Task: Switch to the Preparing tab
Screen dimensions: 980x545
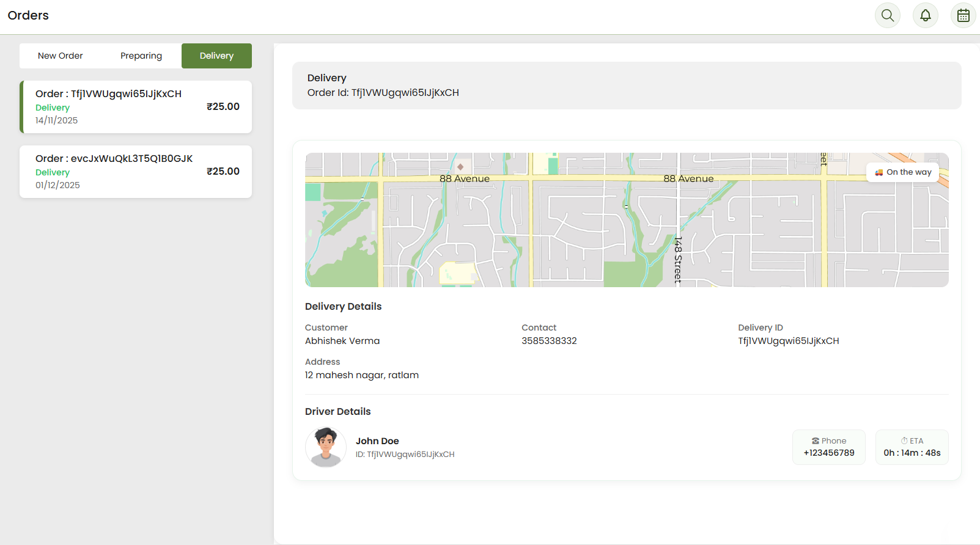Action: pos(141,56)
